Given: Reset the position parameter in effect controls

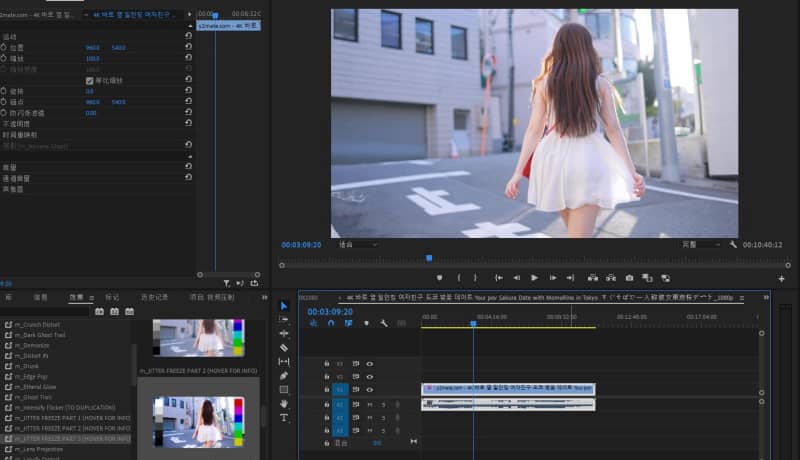Looking at the screenshot, I should [x=189, y=47].
